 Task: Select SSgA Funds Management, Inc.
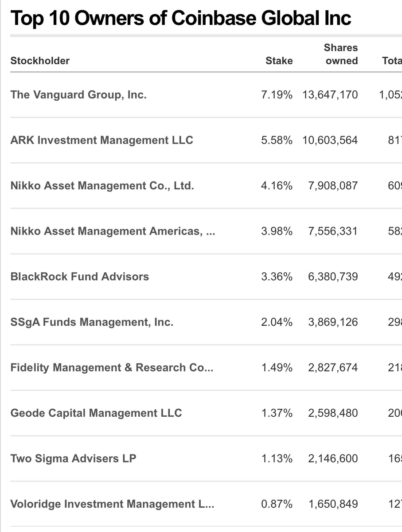[92, 322]
